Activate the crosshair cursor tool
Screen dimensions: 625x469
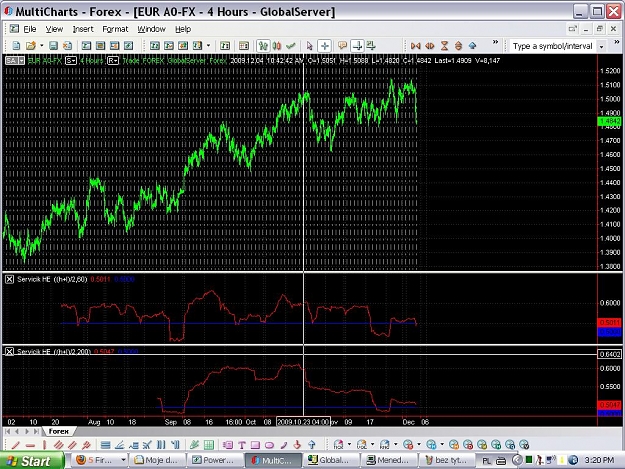point(324,46)
